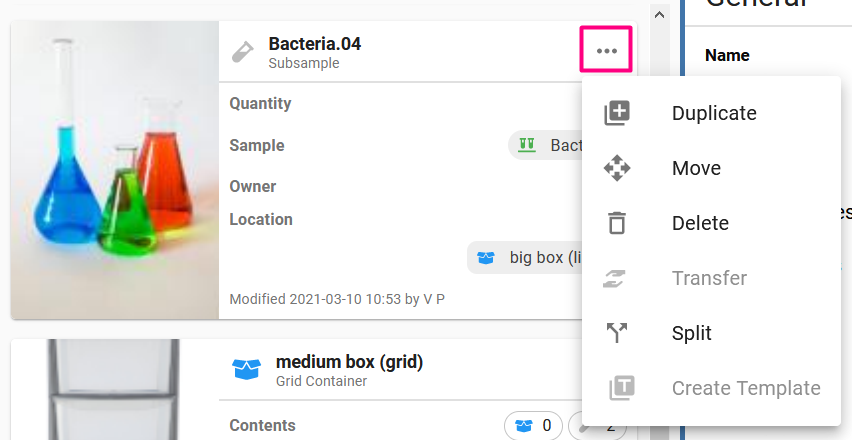Click the Move arrows icon

pyautogui.click(x=617, y=168)
